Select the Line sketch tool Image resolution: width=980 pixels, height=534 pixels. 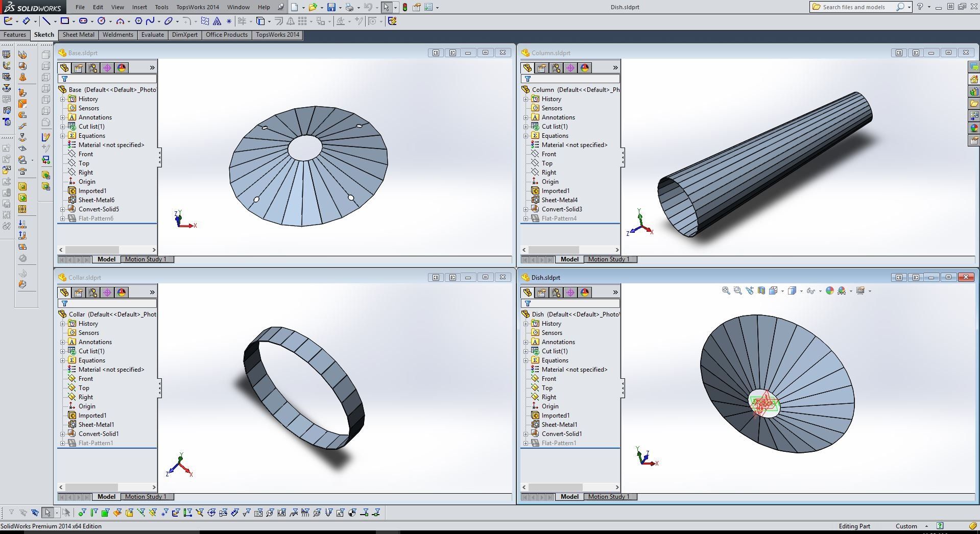coord(46,21)
